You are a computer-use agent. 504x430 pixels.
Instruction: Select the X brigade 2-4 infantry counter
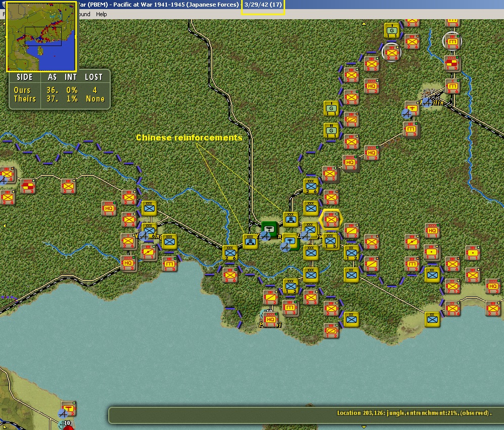(x=128, y=242)
